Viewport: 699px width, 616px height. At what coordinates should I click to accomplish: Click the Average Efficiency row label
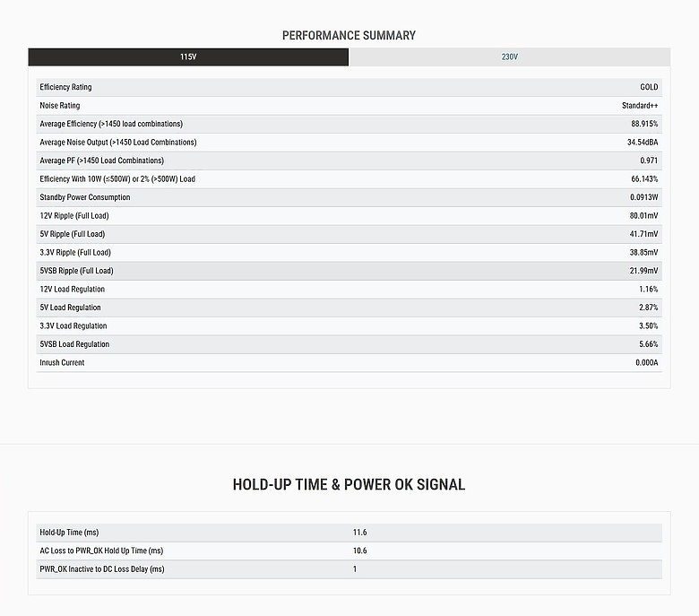[111, 124]
